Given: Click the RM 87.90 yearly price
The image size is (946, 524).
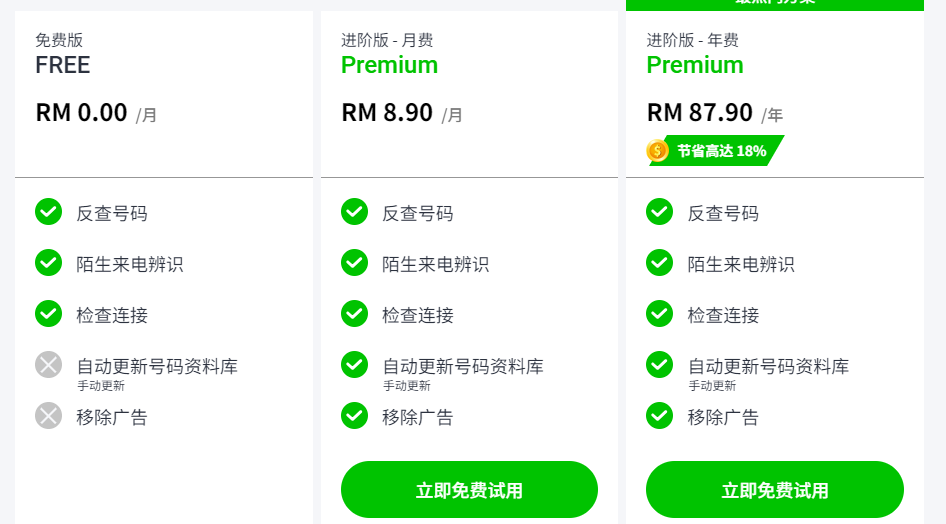Looking at the screenshot, I should point(699,112).
